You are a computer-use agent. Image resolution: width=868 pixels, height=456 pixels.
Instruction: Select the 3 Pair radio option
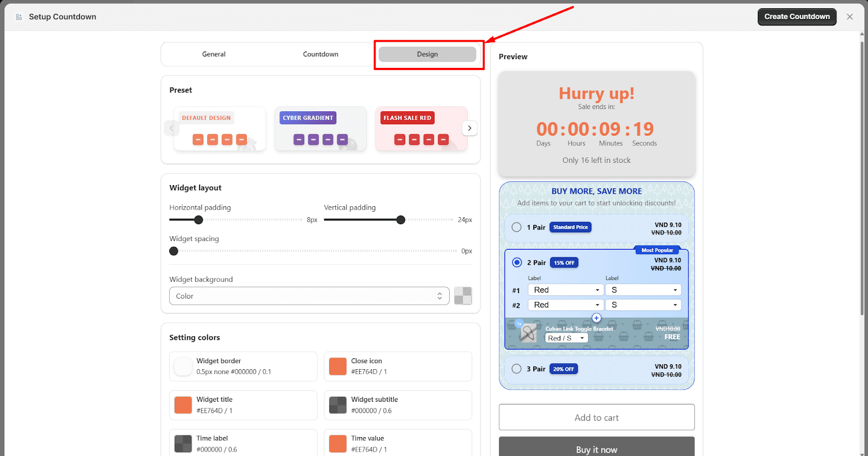pyautogui.click(x=516, y=369)
